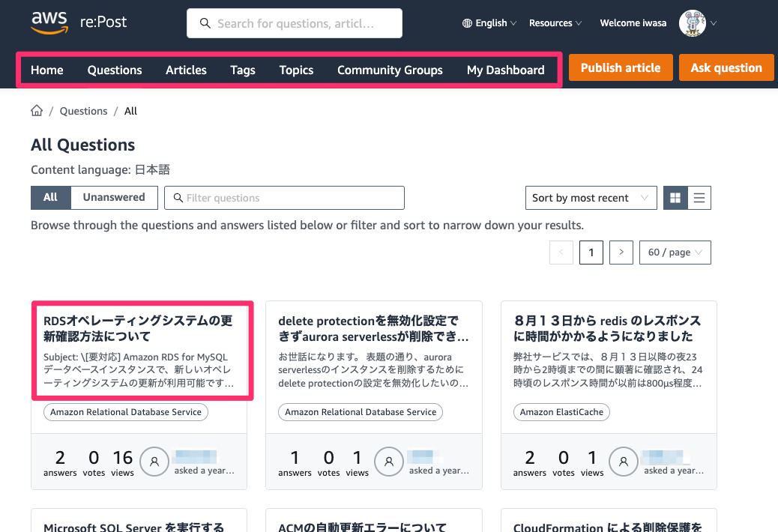Viewport: 778px width, 532px height.
Task: Click the asker's avatar on the RDS question card
Action: coord(154,462)
